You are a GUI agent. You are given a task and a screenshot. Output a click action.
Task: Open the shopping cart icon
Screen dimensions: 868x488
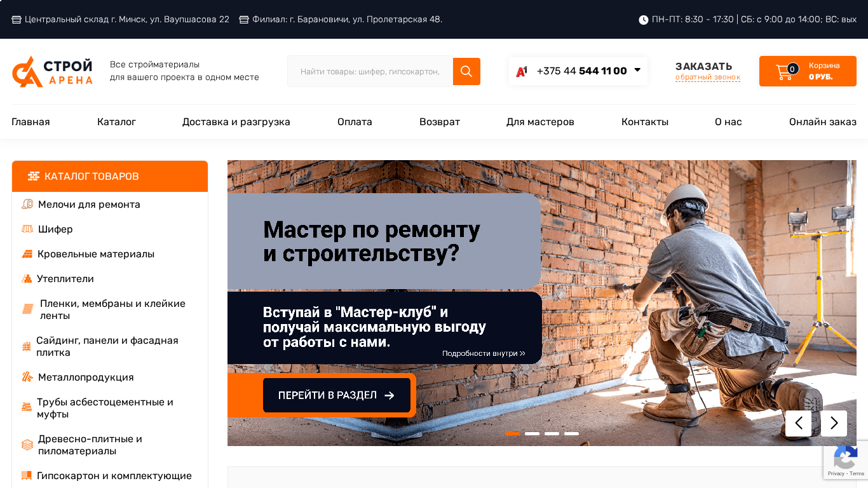(785, 72)
